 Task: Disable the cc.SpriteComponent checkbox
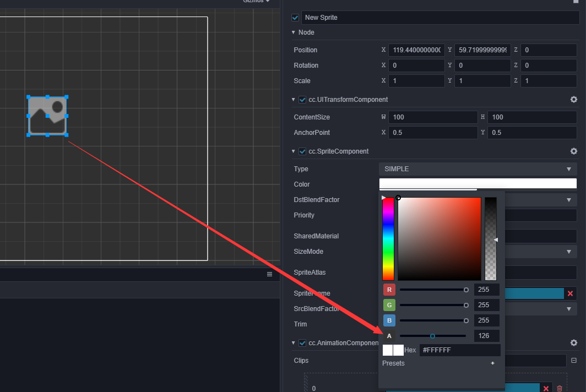302,151
